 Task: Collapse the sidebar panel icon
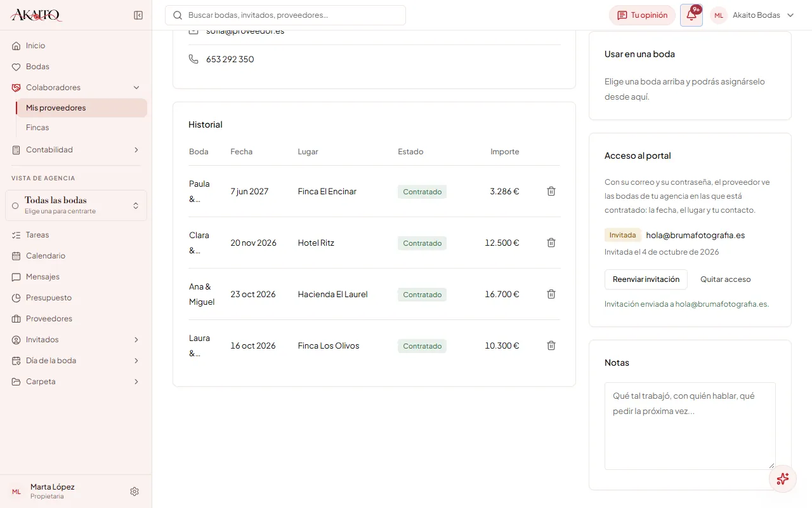click(x=138, y=15)
